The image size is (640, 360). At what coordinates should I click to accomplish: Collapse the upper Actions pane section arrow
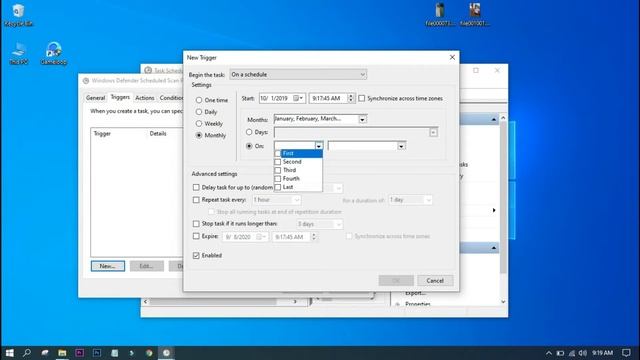coord(493,120)
